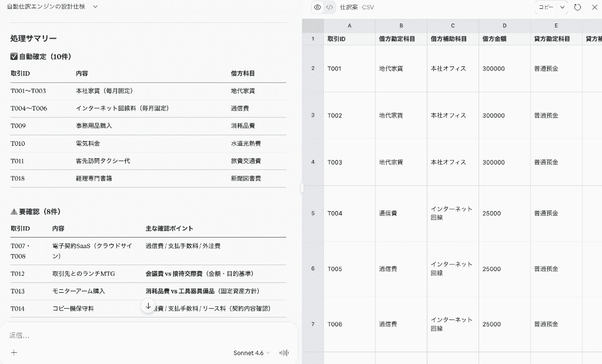Viewport: 602px width, 364px height.
Task: Click the 地代家賃 cell in row 4
Action: 401,162
